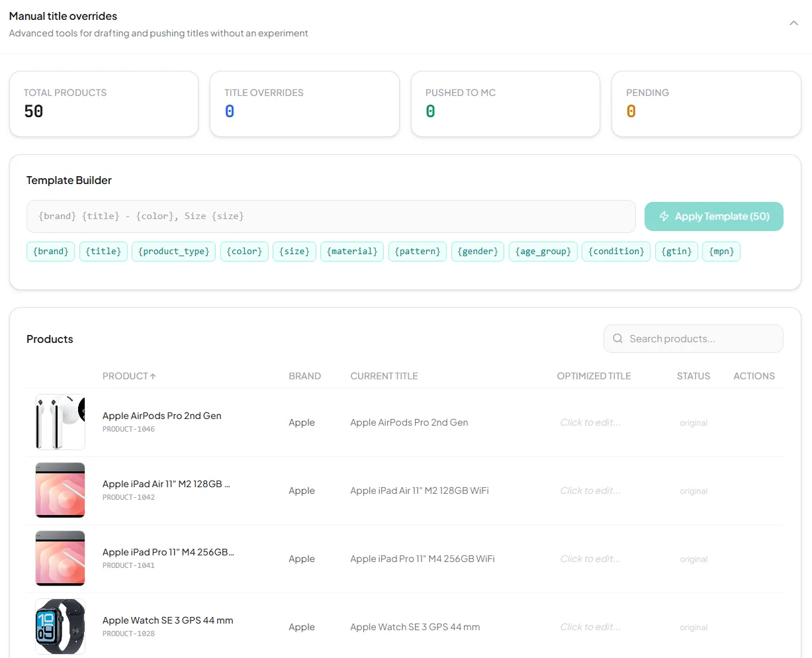Add the {size} placeholder chip
This screenshot has height=658, width=812.
click(294, 252)
